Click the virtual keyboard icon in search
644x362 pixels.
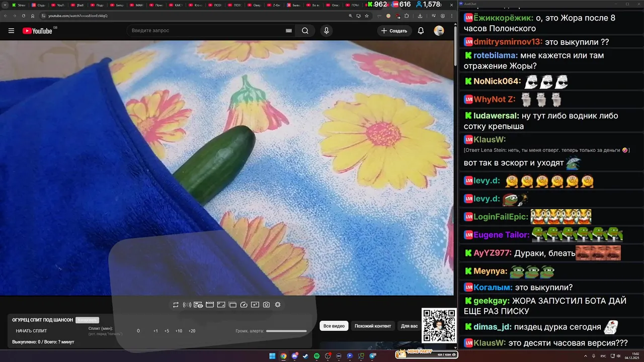coord(289,31)
